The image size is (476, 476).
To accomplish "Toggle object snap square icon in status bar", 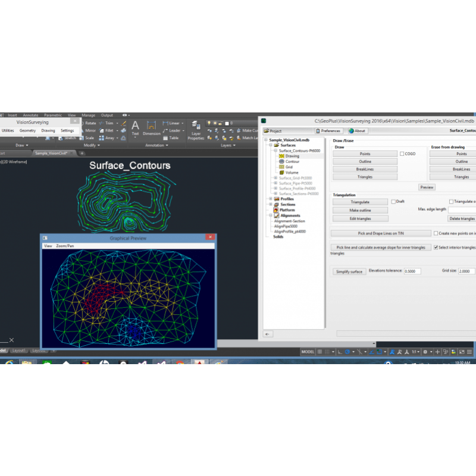I will pos(379,352).
